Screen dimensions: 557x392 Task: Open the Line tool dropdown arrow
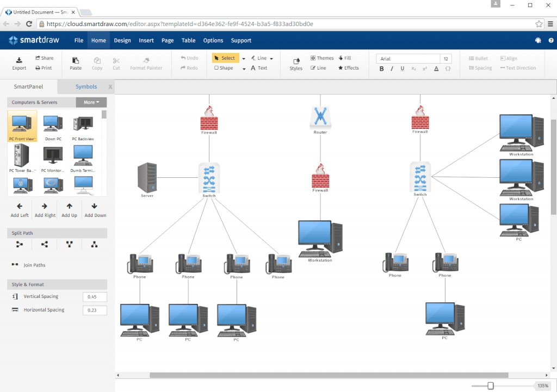[x=271, y=58]
